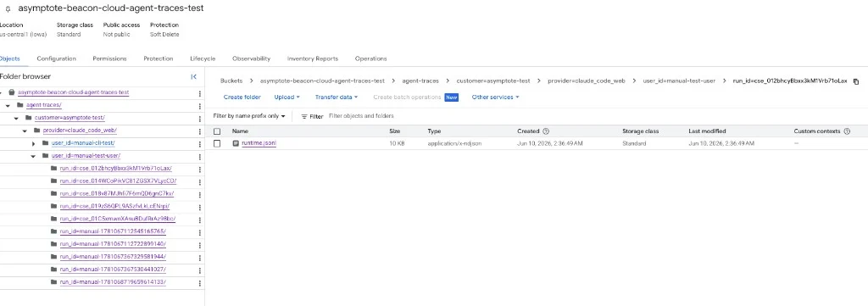Collapse the provider=claude_code_web/ tree node
The height and width of the screenshot is (306, 868).
click(25, 131)
